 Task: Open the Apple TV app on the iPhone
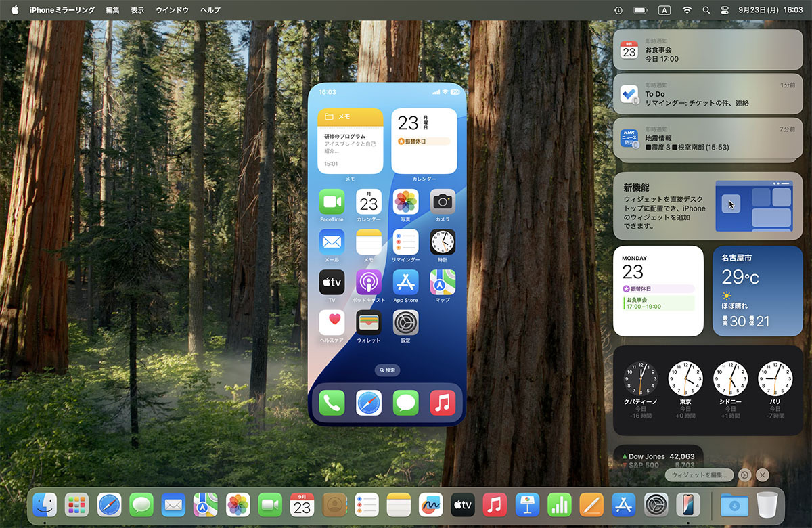[332, 282]
